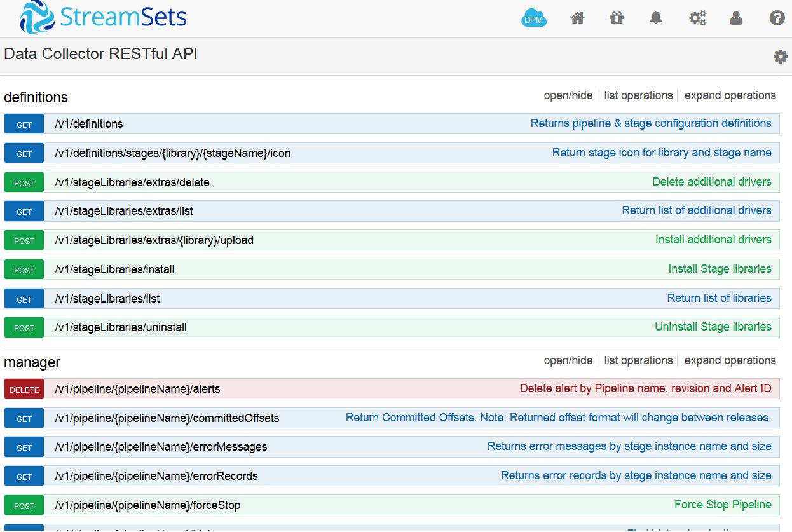Image resolution: width=792 pixels, height=532 pixels.
Task: Toggle open/hide for manager section
Action: [x=568, y=360]
